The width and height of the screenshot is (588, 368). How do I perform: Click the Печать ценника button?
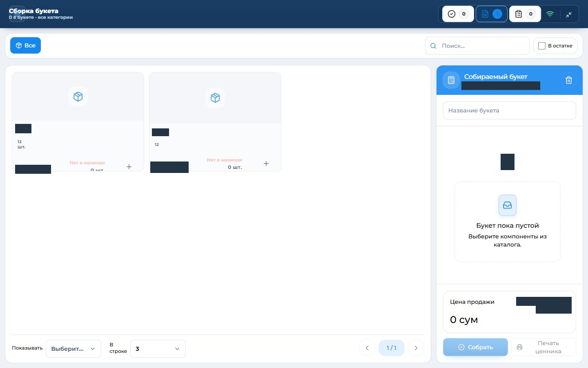(543, 347)
